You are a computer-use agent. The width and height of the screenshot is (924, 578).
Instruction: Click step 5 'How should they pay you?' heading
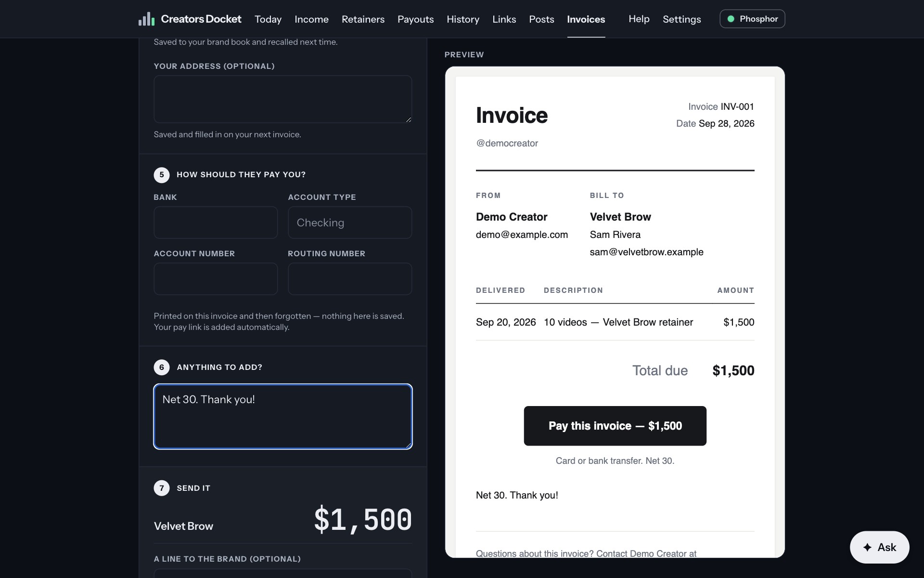click(241, 174)
